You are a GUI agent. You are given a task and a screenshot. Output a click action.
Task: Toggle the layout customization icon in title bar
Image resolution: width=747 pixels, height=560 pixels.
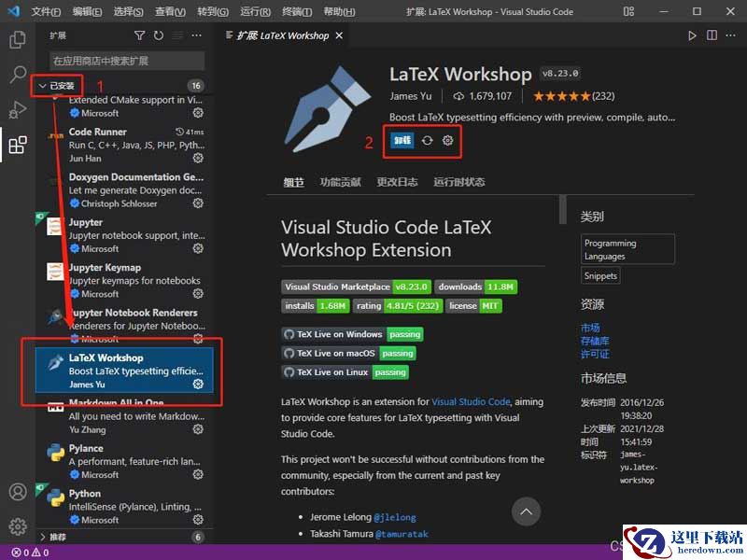pyautogui.click(x=628, y=11)
